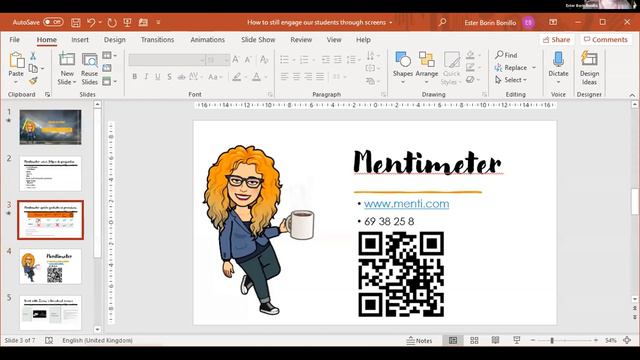Switch to Slide Sorter view icon
Image resolution: width=640 pixels, height=360 pixels.
(x=474, y=340)
